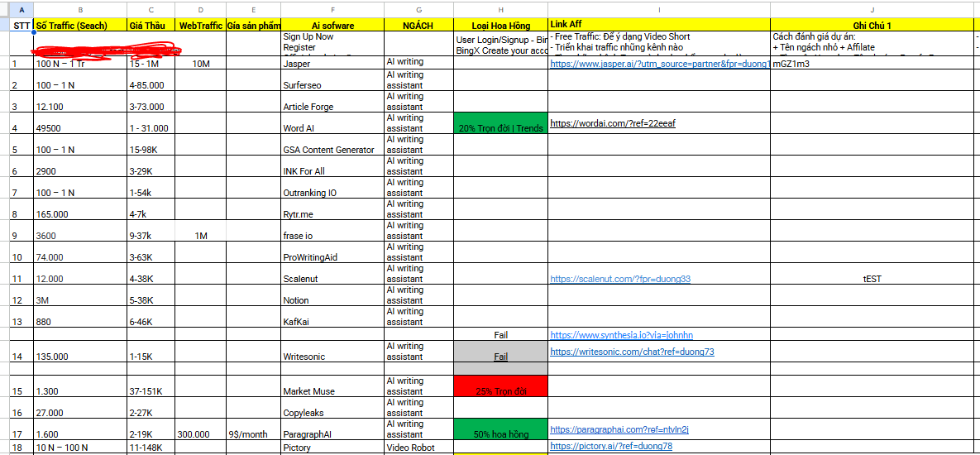Image resolution: width=980 pixels, height=455 pixels.
Task: Click the 'Surferseo' cell
Action: click(332, 80)
